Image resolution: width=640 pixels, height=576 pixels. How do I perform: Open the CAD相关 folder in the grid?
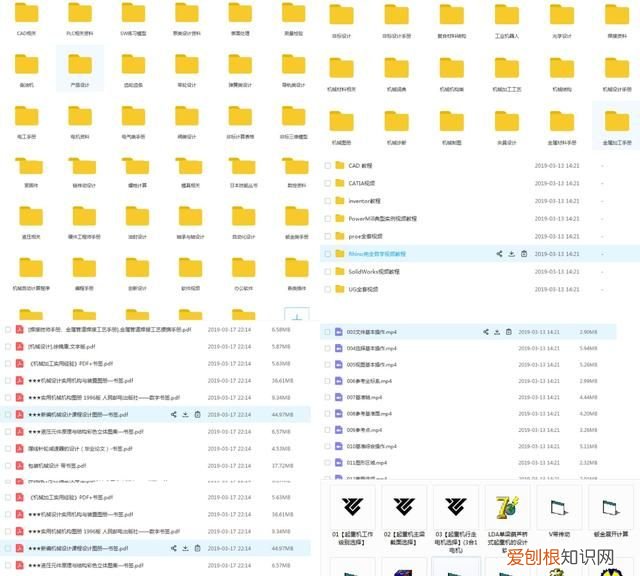(x=28, y=14)
